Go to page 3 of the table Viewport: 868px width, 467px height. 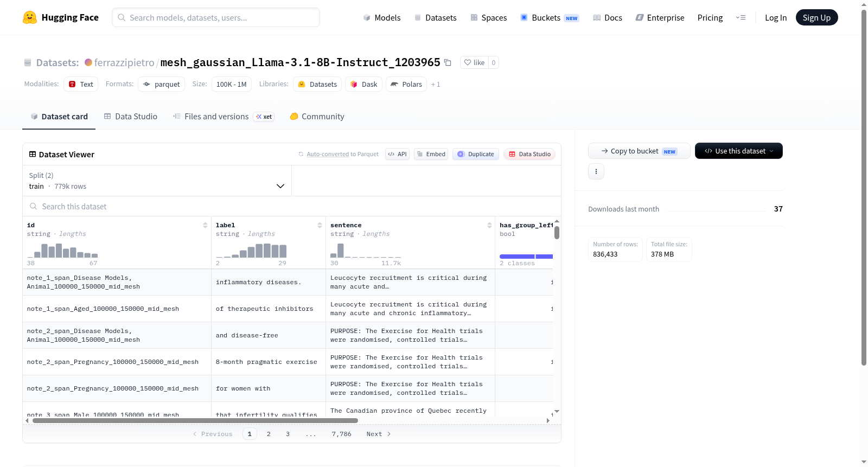tap(288, 434)
